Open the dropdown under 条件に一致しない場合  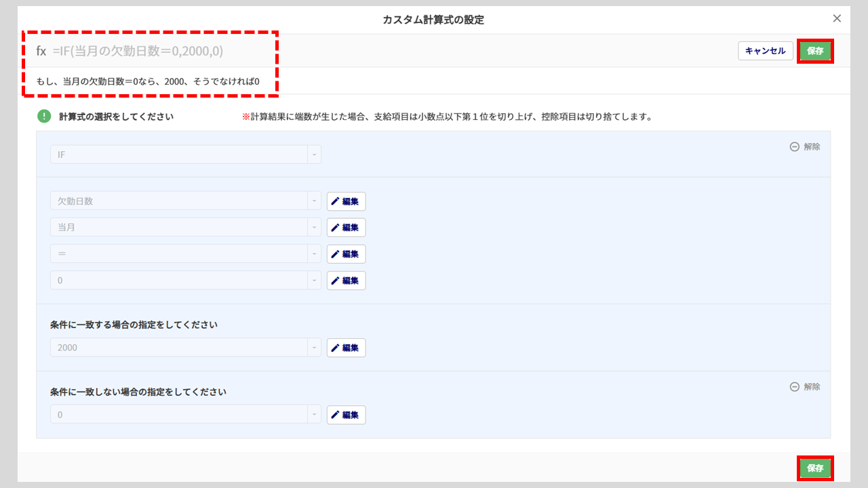(x=186, y=414)
